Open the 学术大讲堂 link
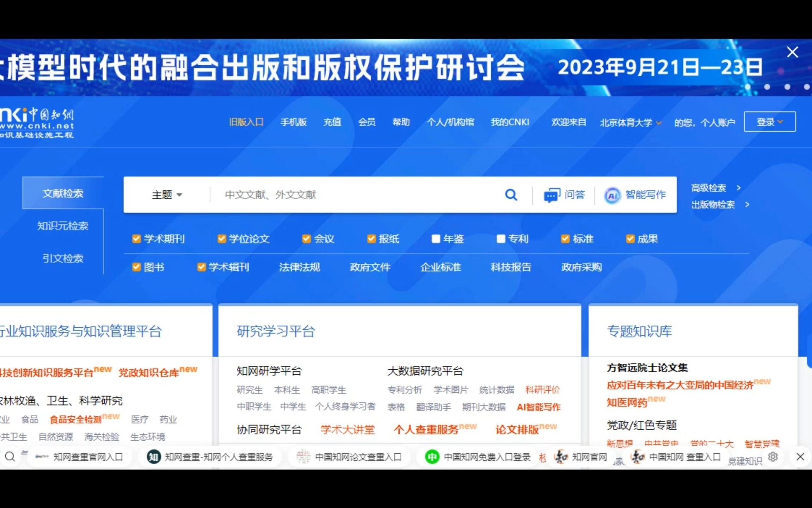The height and width of the screenshot is (508, 812). (347, 429)
